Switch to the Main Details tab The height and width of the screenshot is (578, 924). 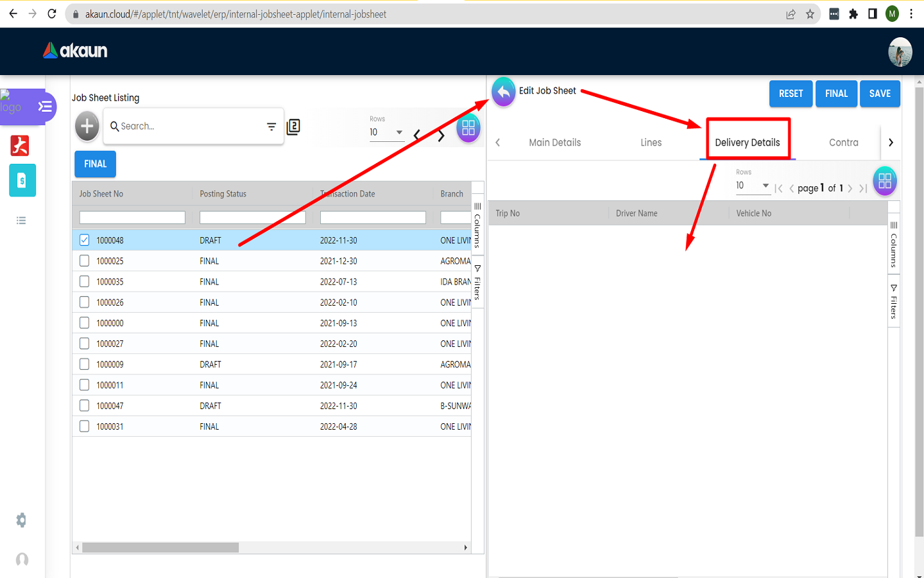[554, 143]
